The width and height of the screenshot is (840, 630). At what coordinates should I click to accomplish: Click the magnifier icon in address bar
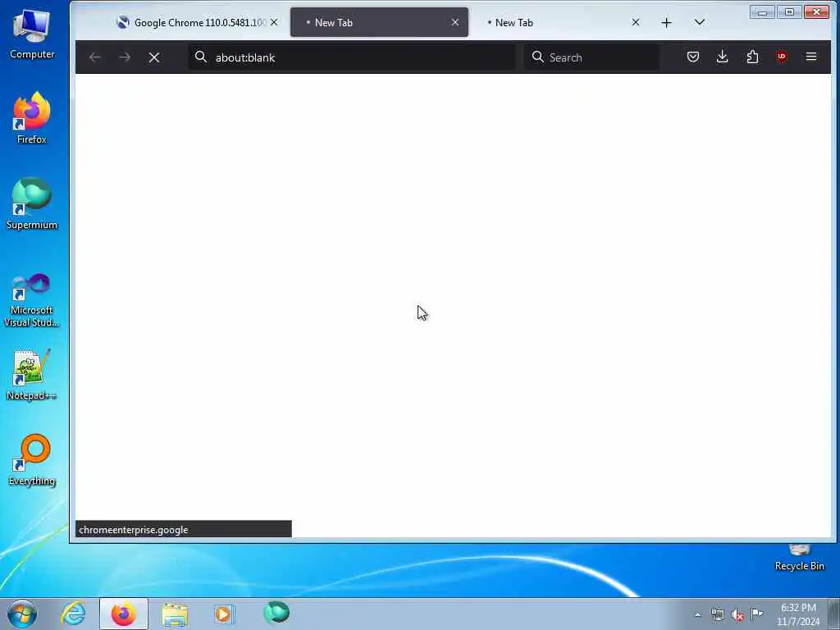click(201, 57)
